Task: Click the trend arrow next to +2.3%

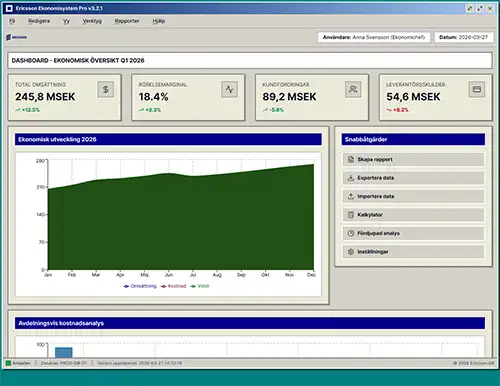Action: [141, 110]
